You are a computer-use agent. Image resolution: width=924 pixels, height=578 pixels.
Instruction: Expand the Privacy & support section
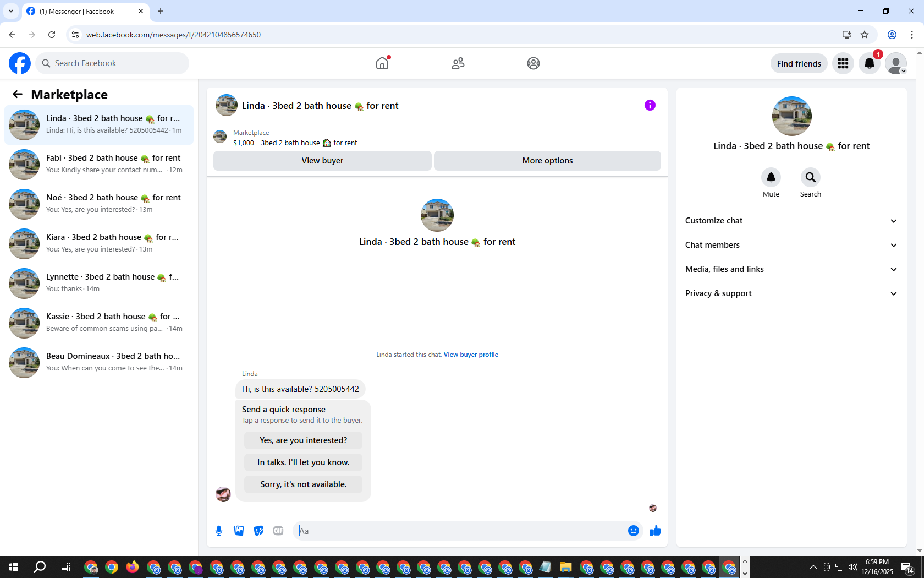pos(791,293)
